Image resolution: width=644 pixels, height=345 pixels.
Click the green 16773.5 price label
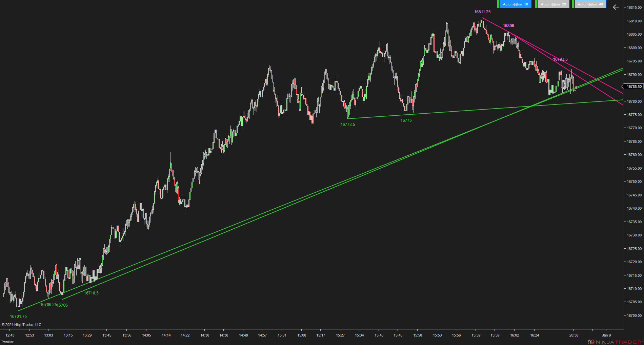[347, 124]
